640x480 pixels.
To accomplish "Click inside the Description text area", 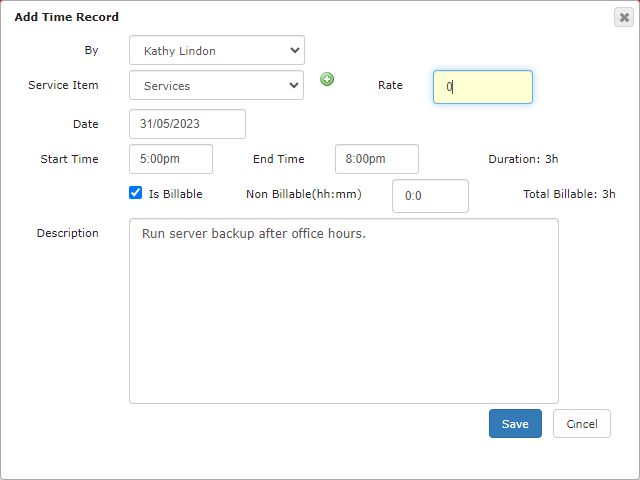I will tap(344, 311).
